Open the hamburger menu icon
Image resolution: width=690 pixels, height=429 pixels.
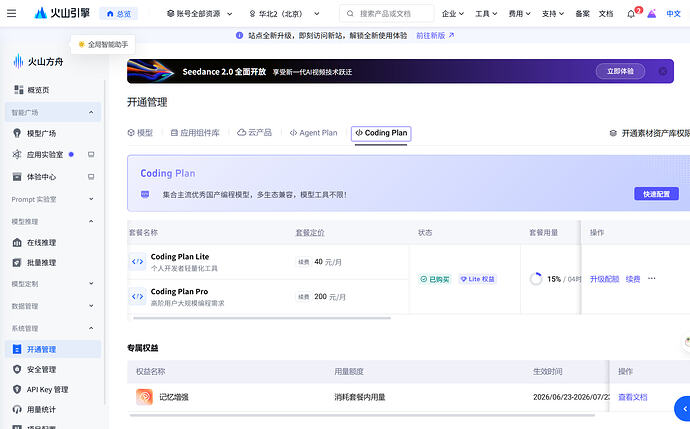tap(11, 14)
